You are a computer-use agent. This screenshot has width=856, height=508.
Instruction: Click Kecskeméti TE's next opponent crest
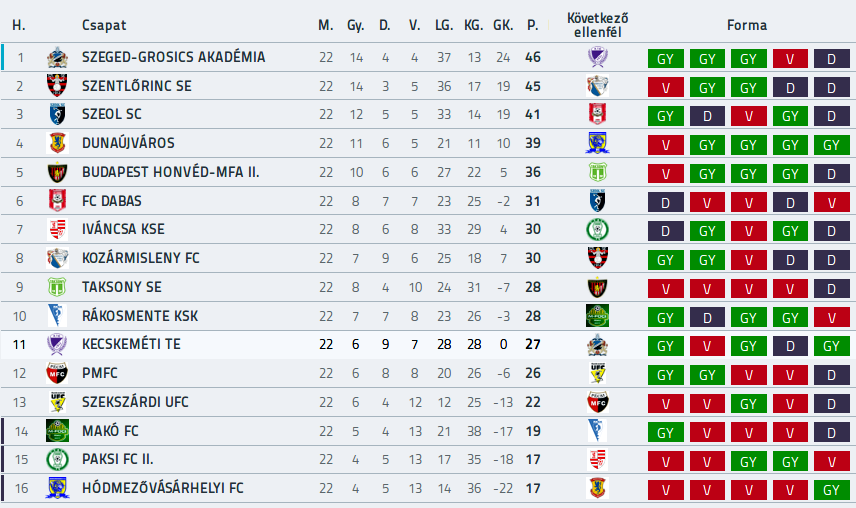click(x=598, y=344)
